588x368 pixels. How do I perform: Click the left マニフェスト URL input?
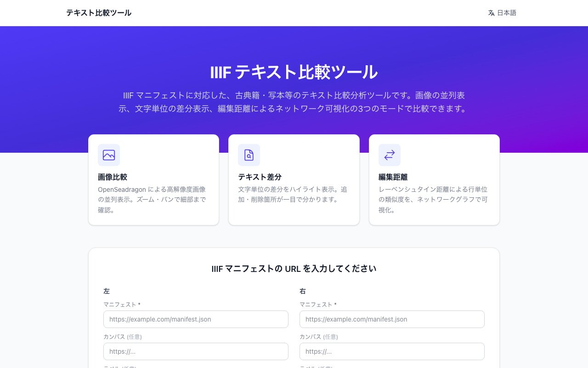(x=196, y=319)
